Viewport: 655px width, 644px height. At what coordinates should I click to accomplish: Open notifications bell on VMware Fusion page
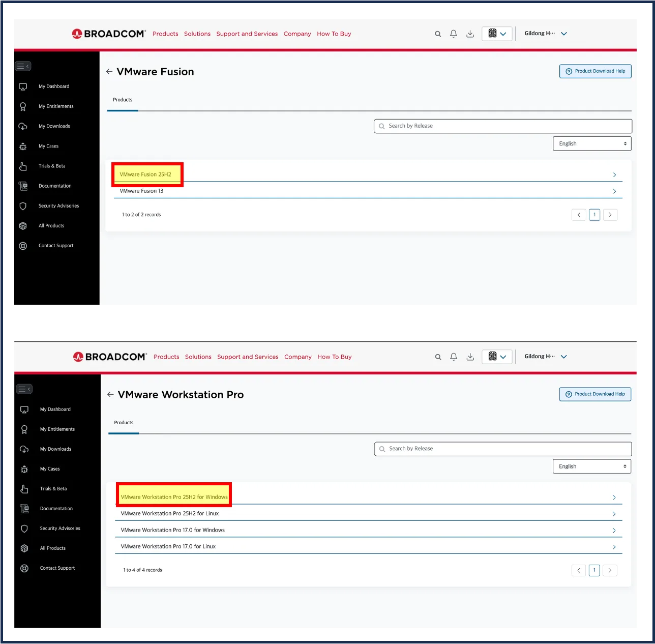point(454,34)
